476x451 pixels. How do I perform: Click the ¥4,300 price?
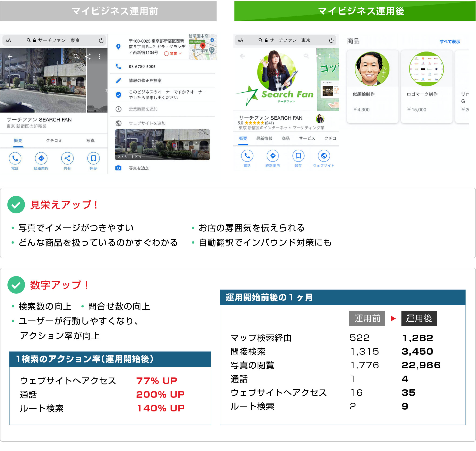pos(361,110)
